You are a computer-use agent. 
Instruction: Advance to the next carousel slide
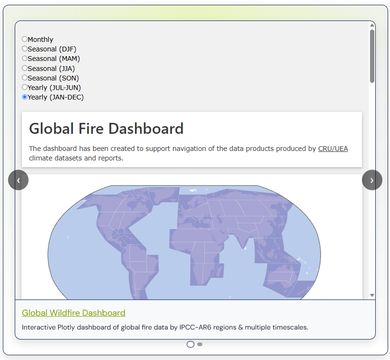click(x=372, y=180)
